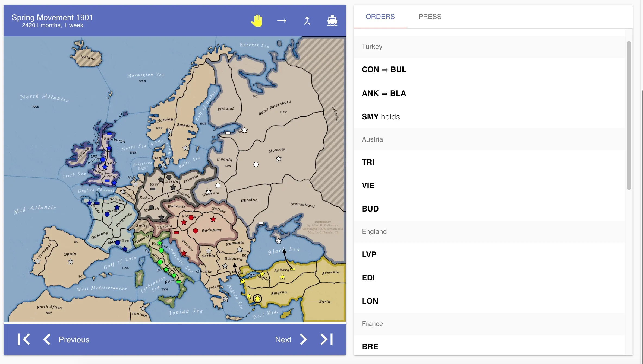Select the CON ⇒ BUL order
The height and width of the screenshot is (364, 643).
pos(384,69)
